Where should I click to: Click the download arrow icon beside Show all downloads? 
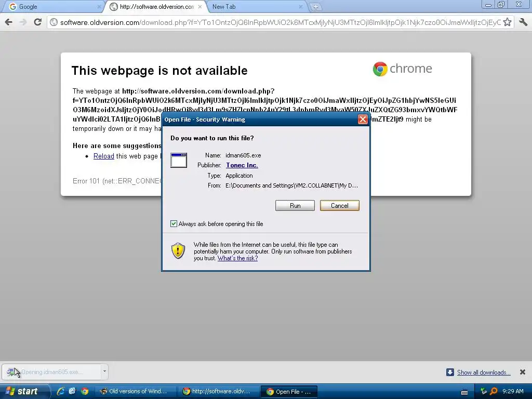(450, 372)
